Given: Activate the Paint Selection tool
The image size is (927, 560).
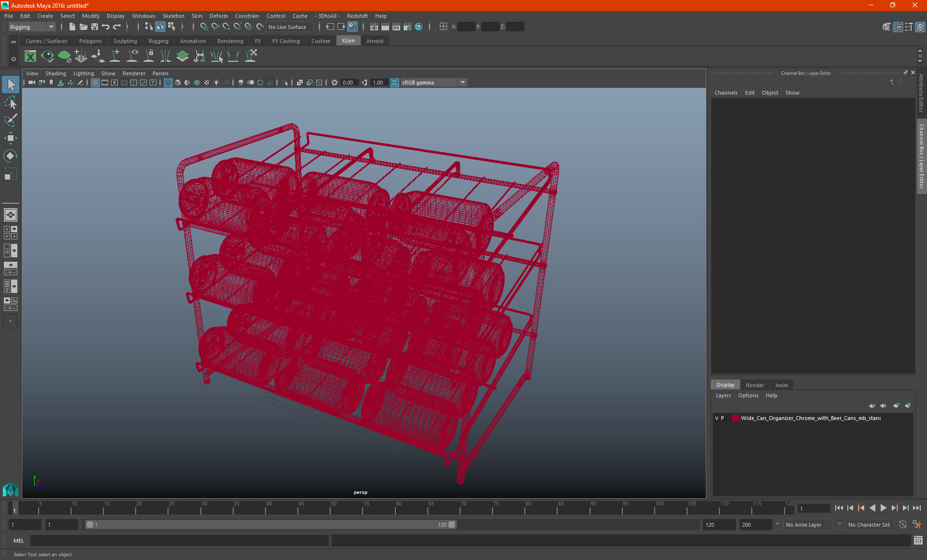Looking at the screenshot, I should point(11,120).
